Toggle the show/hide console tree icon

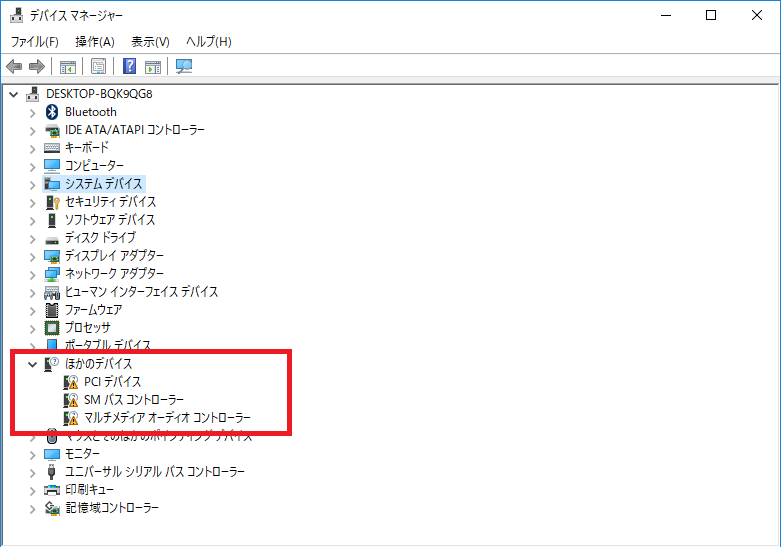coord(68,67)
